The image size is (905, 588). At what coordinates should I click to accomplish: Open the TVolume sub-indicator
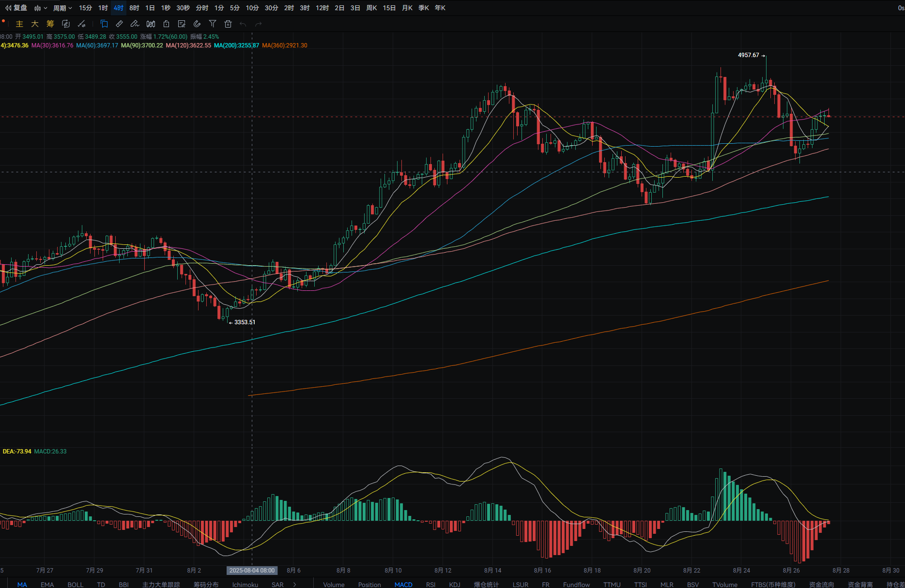725,585
